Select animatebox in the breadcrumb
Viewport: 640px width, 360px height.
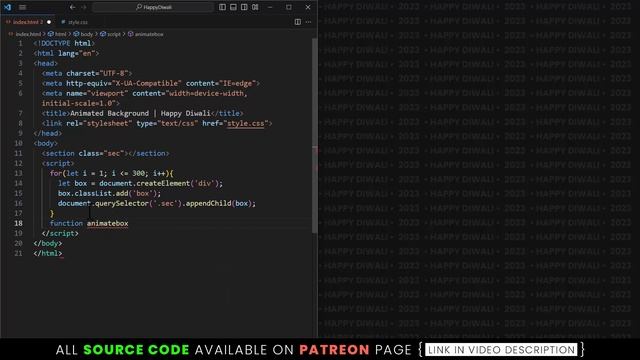pos(146,34)
